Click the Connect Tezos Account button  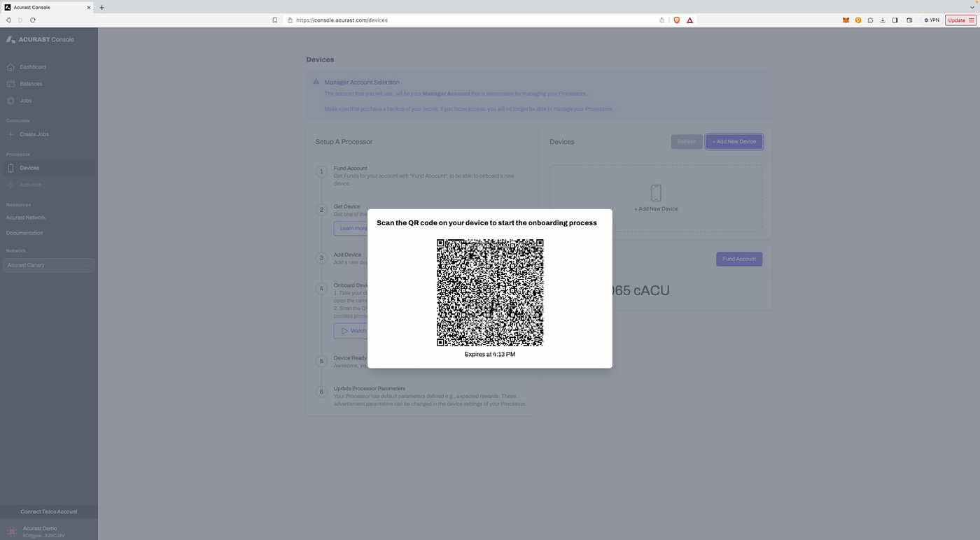(x=48, y=511)
